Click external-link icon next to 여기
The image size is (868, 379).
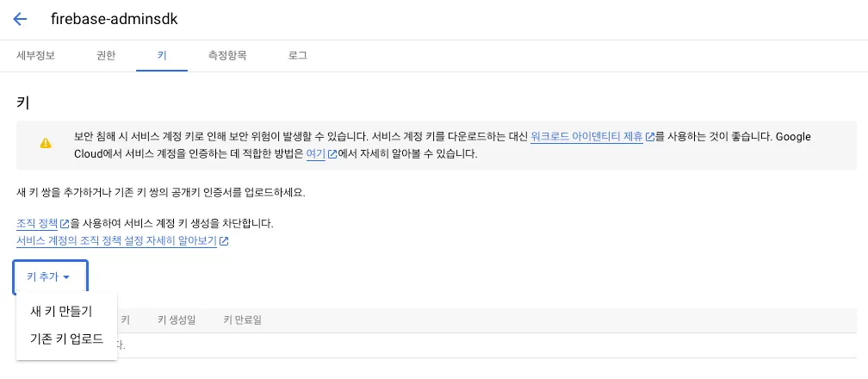(331, 155)
